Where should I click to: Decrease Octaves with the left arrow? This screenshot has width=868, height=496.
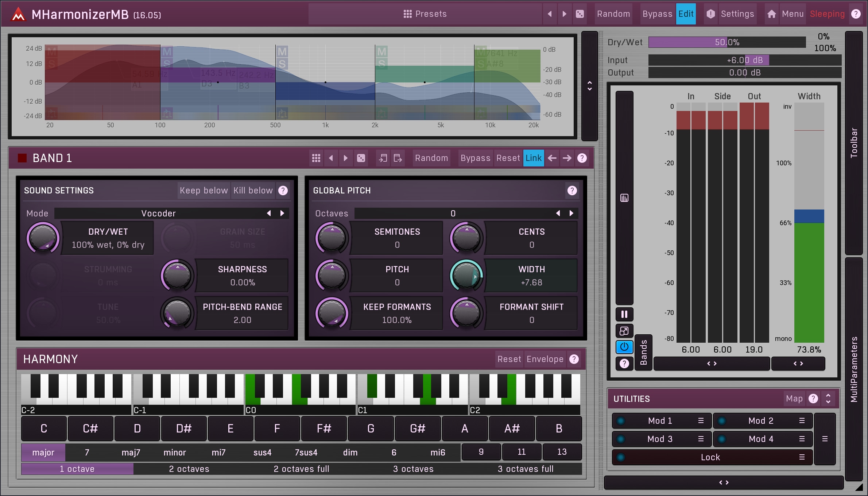558,213
